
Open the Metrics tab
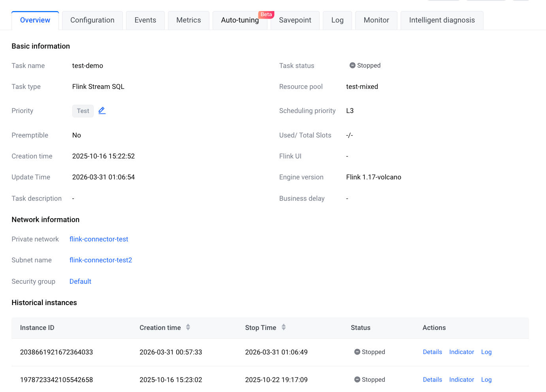[x=188, y=20]
